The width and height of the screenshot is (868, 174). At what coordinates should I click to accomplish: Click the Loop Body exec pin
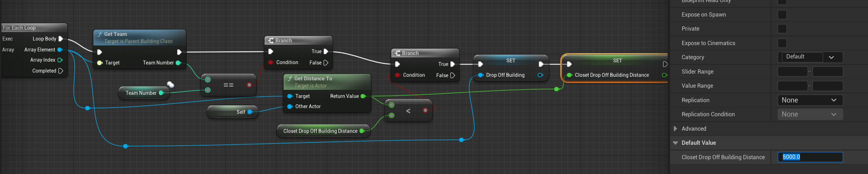61,39
